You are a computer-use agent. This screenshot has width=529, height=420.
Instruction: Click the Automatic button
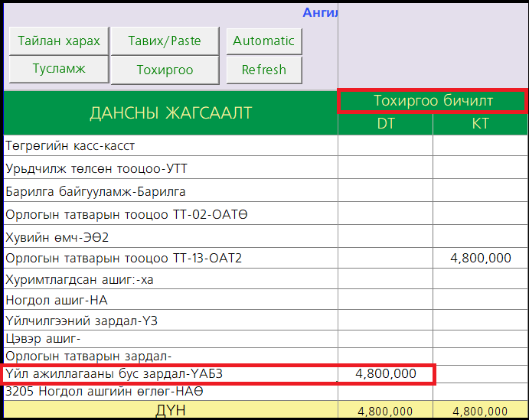click(x=263, y=41)
